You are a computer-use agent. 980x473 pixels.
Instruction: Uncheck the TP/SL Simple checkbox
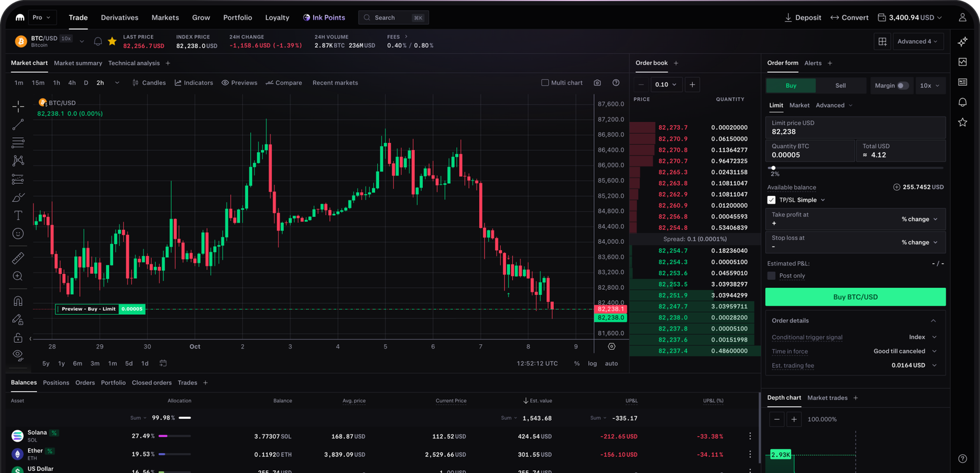tap(771, 200)
